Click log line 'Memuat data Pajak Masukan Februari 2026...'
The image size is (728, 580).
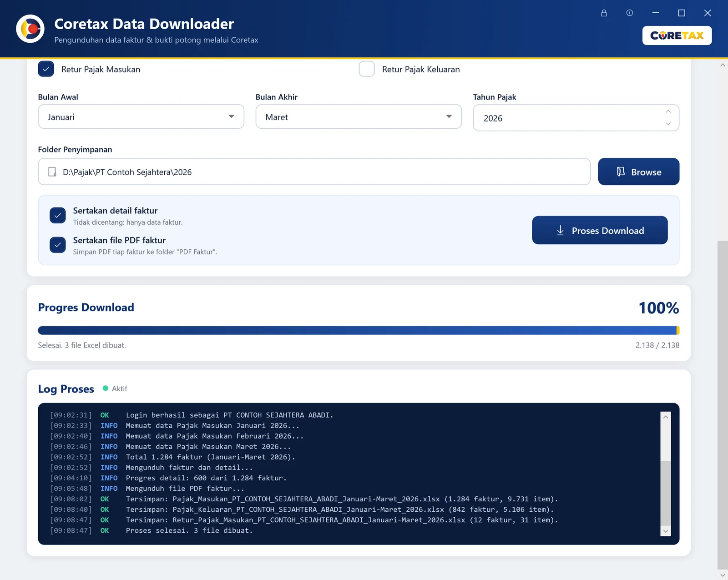[214, 436]
